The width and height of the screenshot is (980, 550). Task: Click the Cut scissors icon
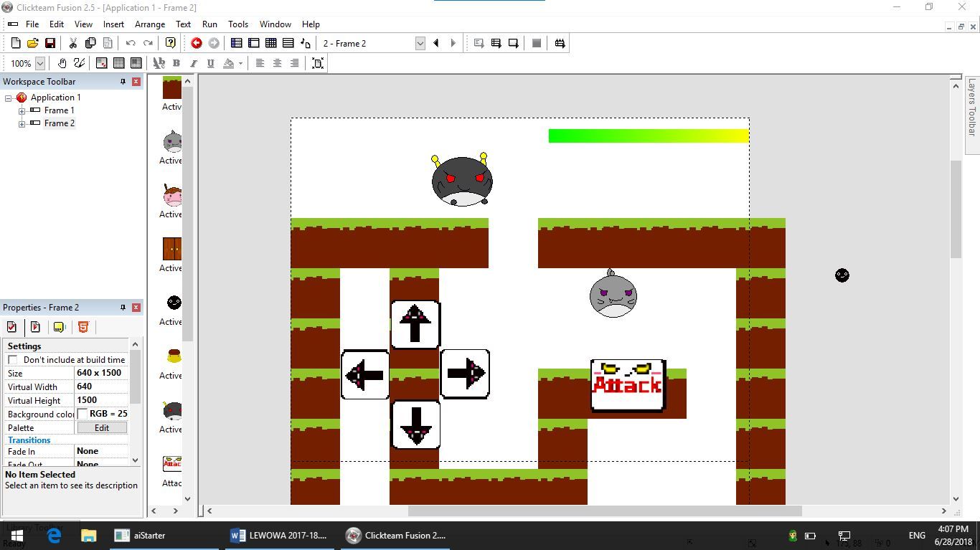tap(72, 44)
